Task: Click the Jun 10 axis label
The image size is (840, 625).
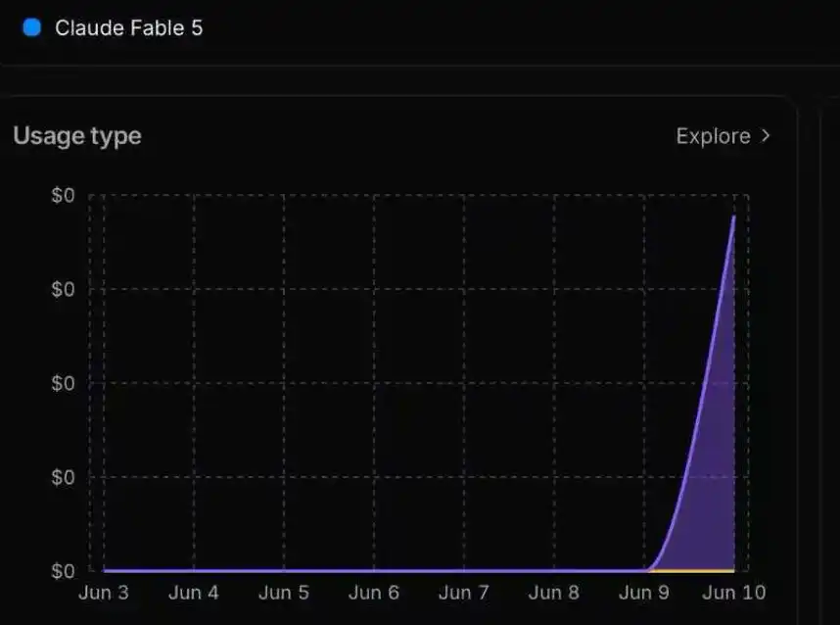Action: click(x=734, y=593)
